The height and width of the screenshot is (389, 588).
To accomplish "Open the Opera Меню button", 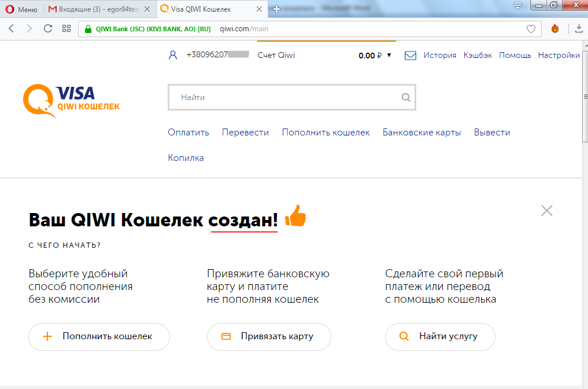I will pyautogui.click(x=22, y=9).
